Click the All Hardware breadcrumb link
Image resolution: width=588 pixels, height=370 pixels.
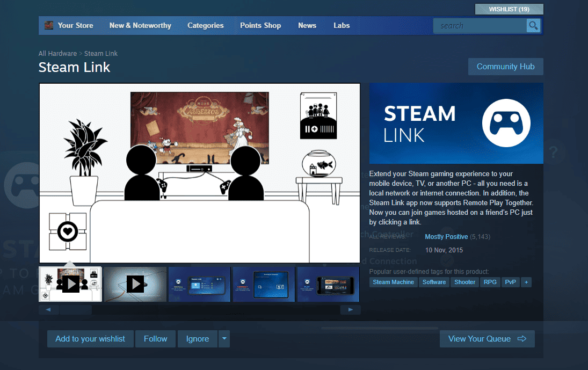57,53
